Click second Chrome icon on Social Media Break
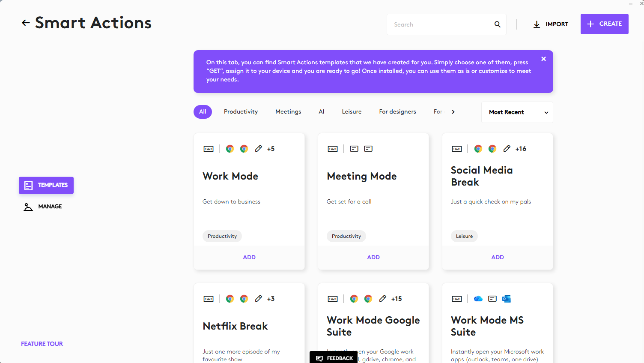Screen dimensions: 644x363 492,149
